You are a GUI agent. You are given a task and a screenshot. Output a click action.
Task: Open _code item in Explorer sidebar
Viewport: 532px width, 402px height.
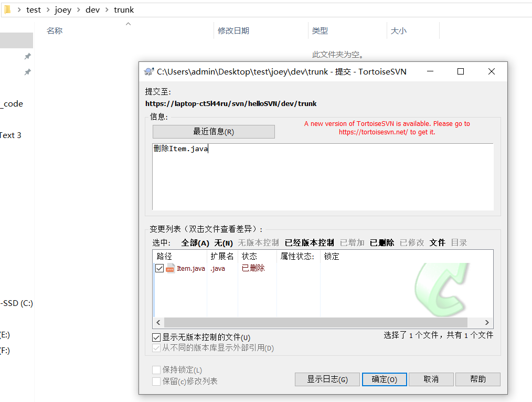[12, 104]
